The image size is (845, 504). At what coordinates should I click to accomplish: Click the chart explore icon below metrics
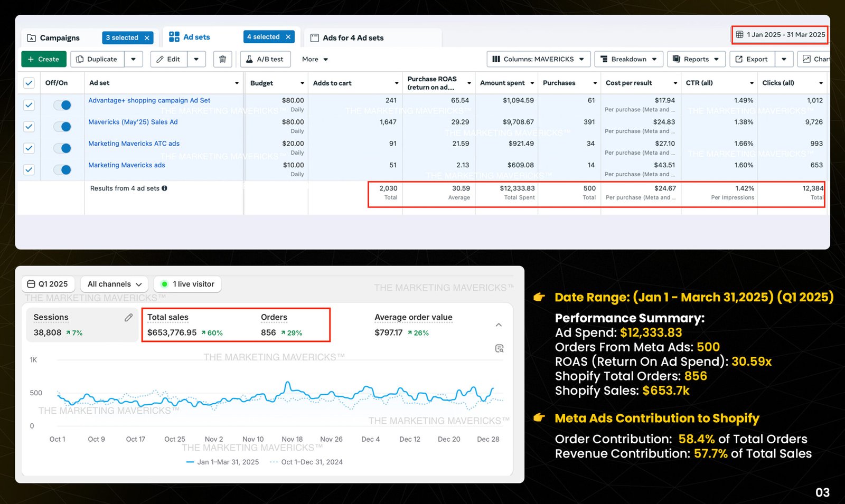(x=499, y=348)
